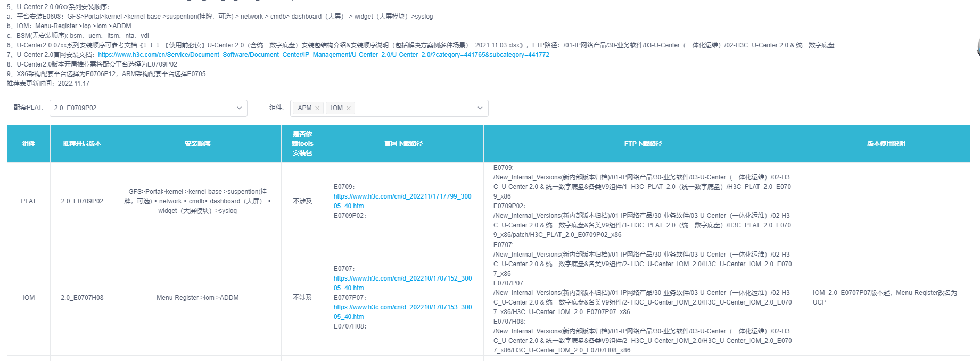Click the PLAT row FTP download path cell
Image resolution: width=980 pixels, height=361 pixels.
pos(643,201)
